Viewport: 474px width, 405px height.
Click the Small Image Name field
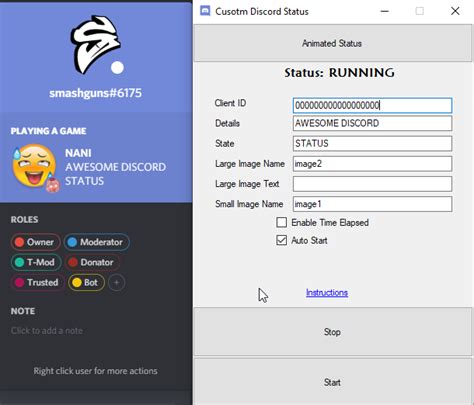click(372, 204)
